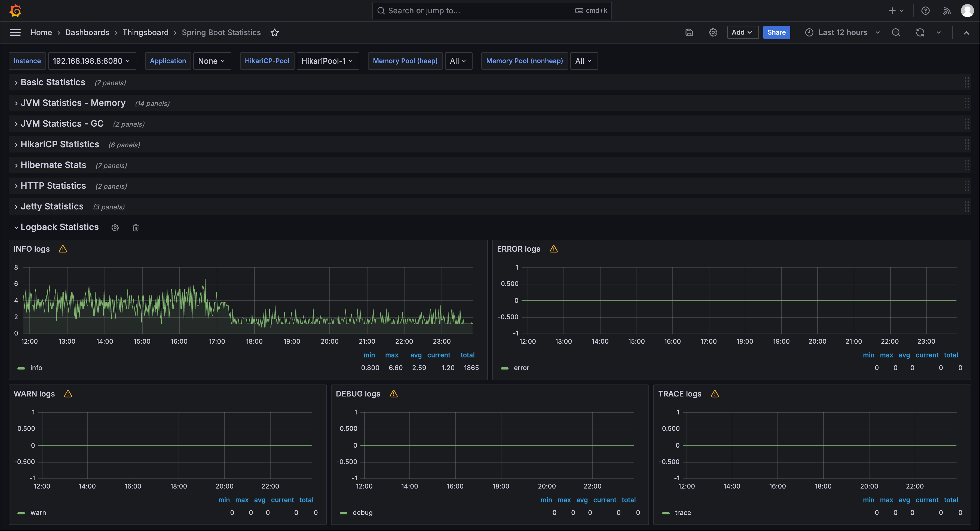Open the hamburger navigation menu
980x531 pixels.
click(x=15, y=32)
